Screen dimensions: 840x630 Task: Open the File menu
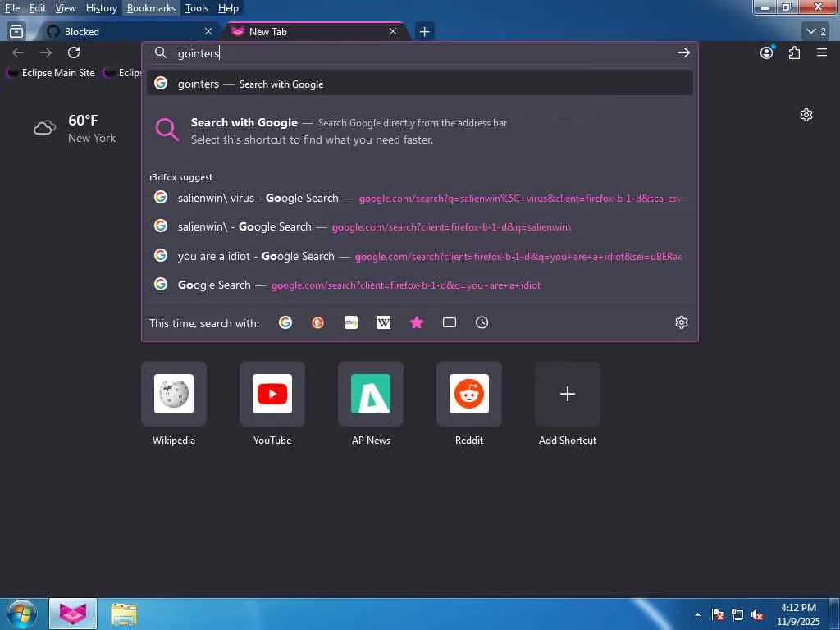[x=11, y=8]
